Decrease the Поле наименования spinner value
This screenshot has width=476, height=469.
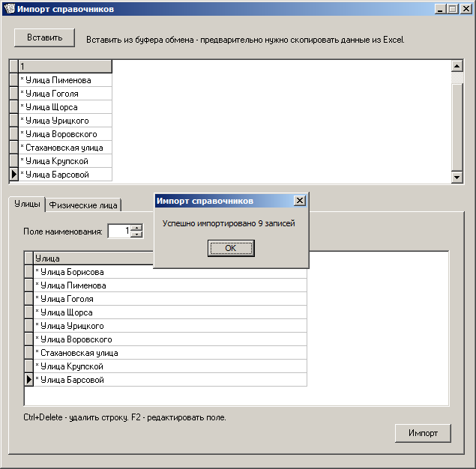136,234
